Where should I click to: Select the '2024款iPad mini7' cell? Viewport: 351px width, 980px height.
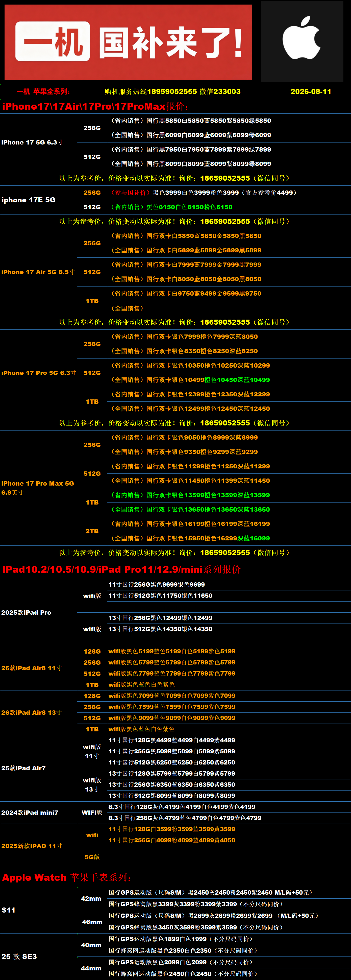[39, 812]
